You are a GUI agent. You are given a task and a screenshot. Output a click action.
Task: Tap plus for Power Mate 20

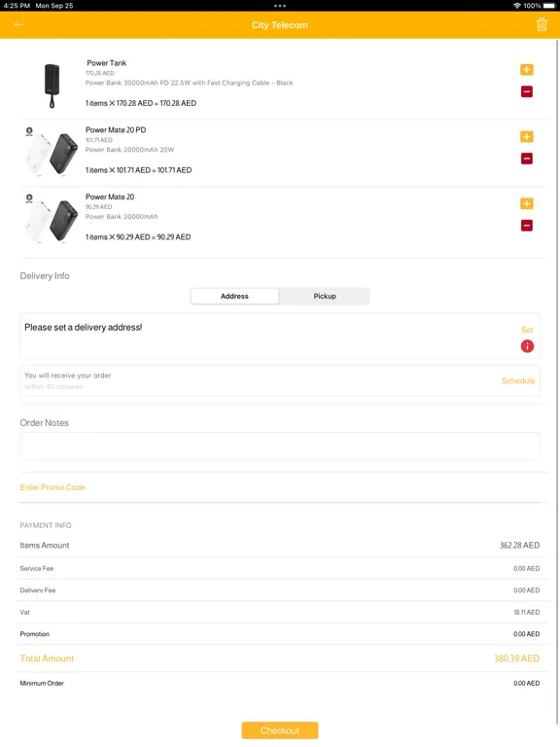(x=526, y=204)
